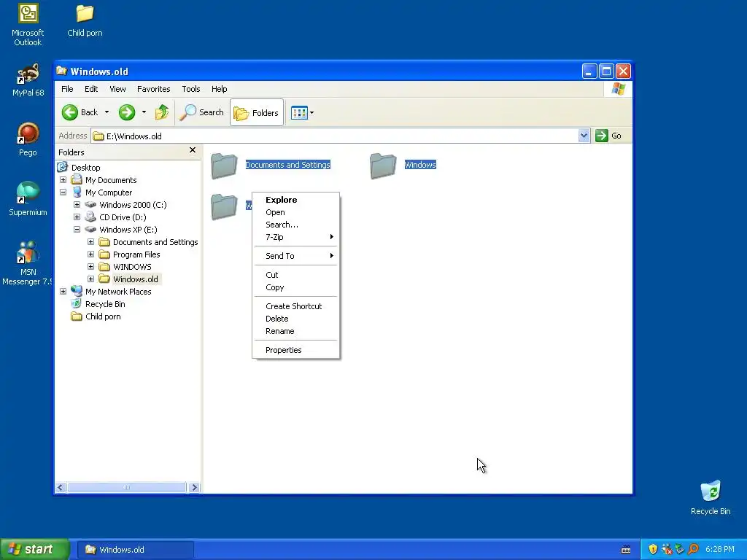The width and height of the screenshot is (747, 560).
Task: Click the Microsoft Outlook desktop icon
Action: (28, 25)
